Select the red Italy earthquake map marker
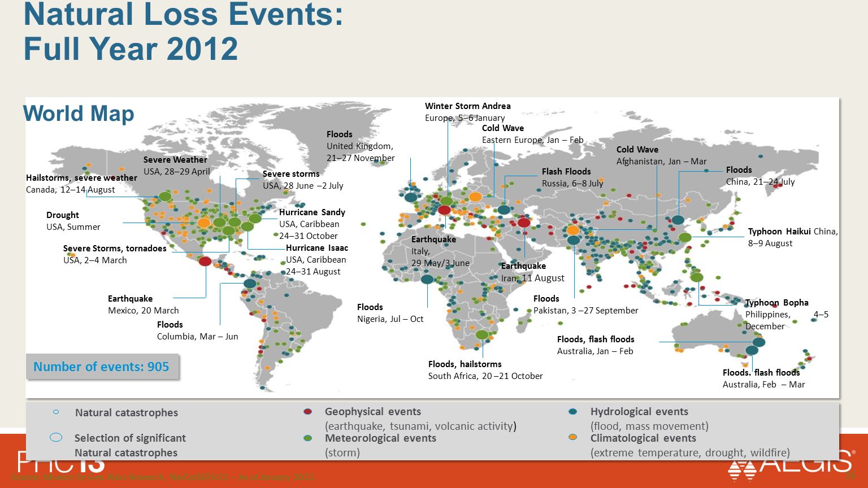This screenshot has width=868, height=488. (444, 210)
